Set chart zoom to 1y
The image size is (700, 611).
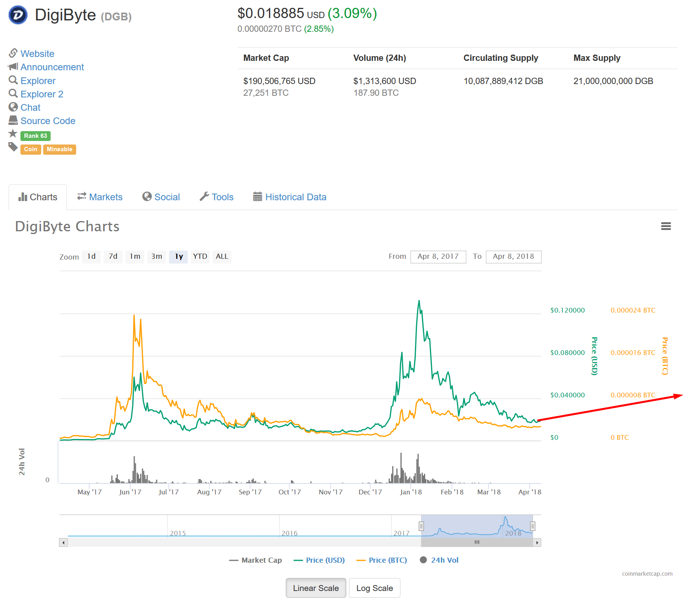(x=179, y=256)
